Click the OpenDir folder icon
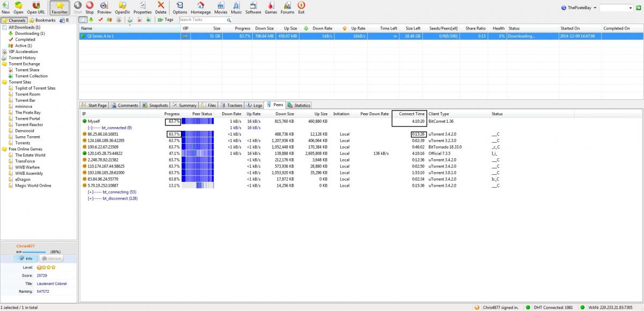This screenshot has width=644, height=311. [x=122, y=5]
